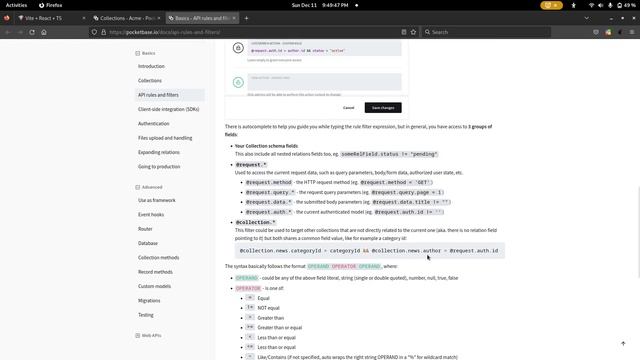Jump back to top of page
Screen dimensions: 640x360
(623, 344)
